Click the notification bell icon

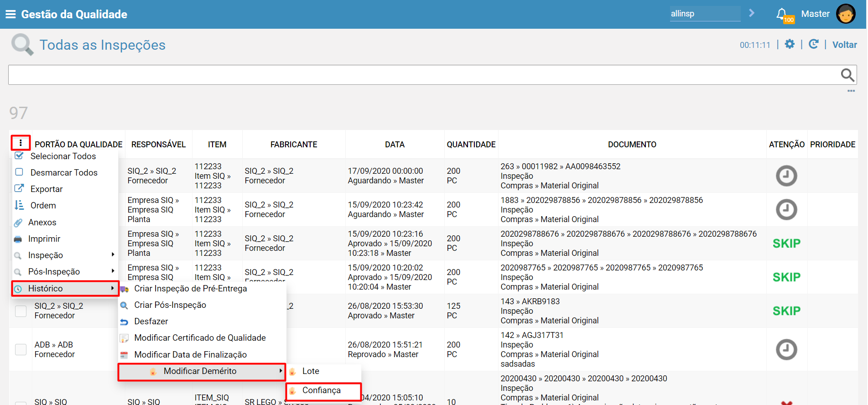(781, 14)
